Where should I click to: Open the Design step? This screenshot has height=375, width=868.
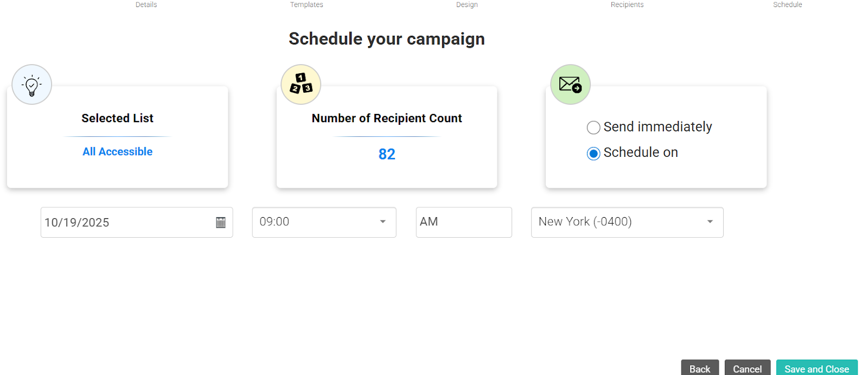pos(467,5)
